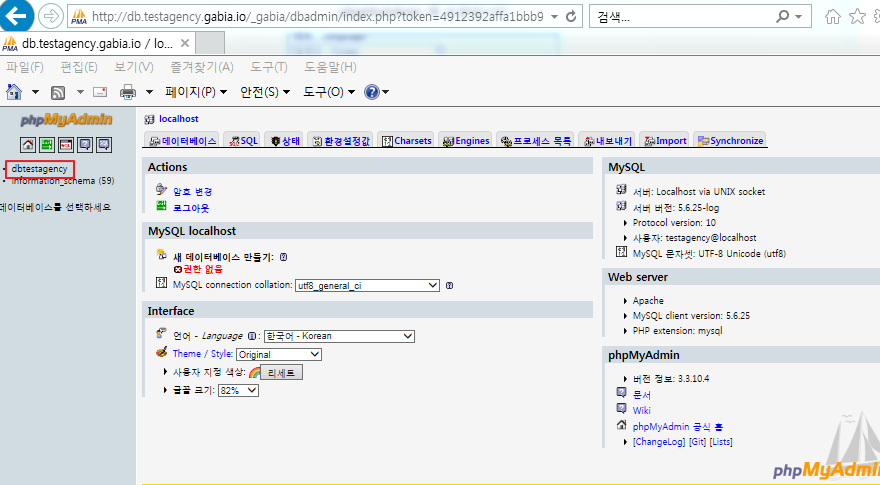The height and width of the screenshot is (485, 880).
Task: Click the 암호 변경 link
Action: click(x=192, y=191)
